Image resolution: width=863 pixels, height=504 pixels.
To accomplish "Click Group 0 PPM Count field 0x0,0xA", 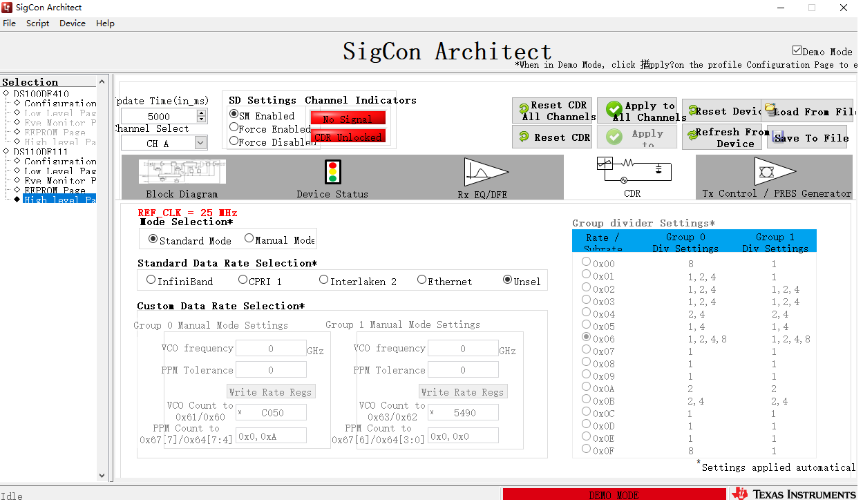I will tap(271, 436).
